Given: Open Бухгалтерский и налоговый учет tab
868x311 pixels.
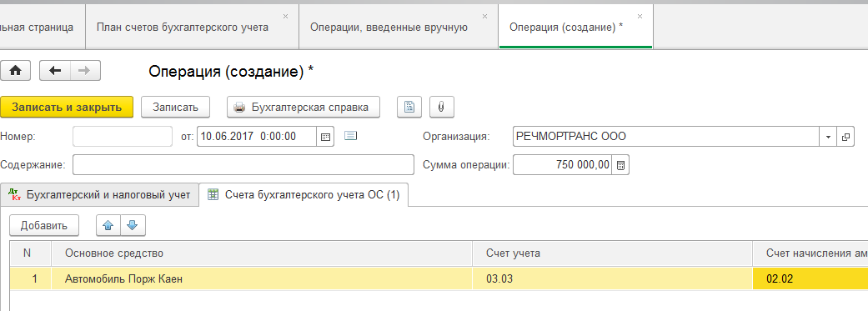Looking at the screenshot, I should [100, 195].
